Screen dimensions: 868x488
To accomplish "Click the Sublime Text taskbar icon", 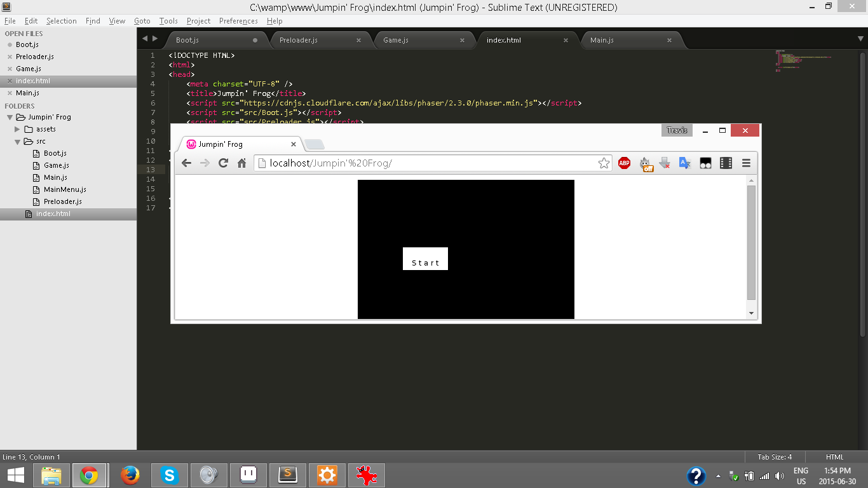I will point(288,475).
